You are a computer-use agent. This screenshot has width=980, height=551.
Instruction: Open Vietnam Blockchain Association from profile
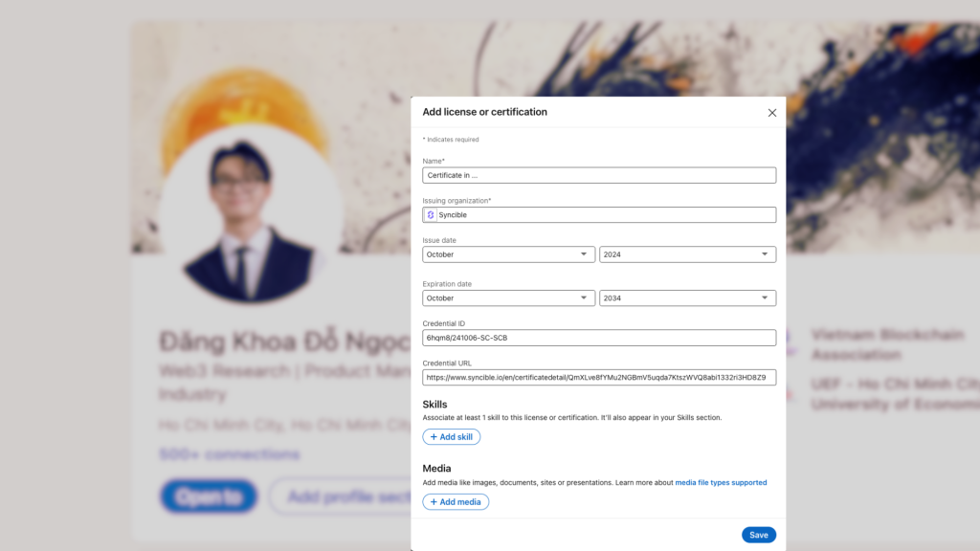click(x=885, y=344)
